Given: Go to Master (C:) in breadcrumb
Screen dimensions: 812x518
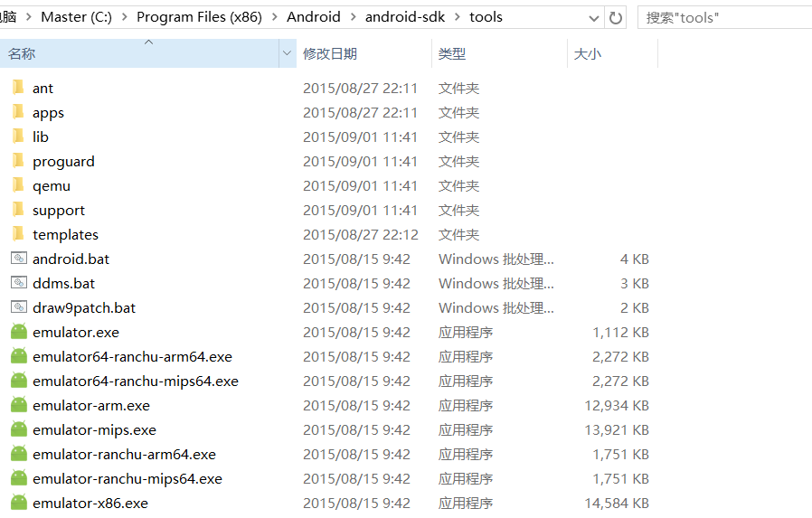Looking at the screenshot, I should tap(77, 17).
